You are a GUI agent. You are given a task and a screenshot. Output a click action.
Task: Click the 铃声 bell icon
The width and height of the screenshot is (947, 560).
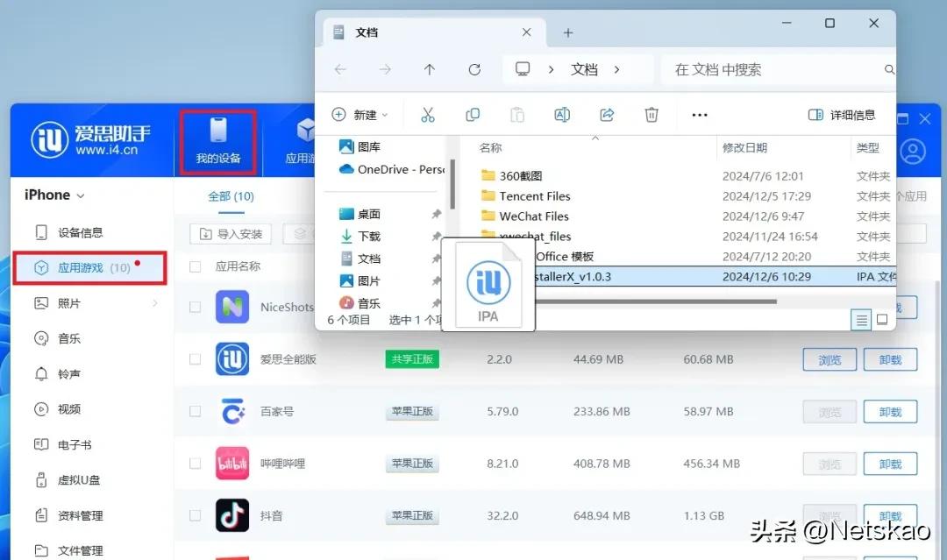[41, 374]
